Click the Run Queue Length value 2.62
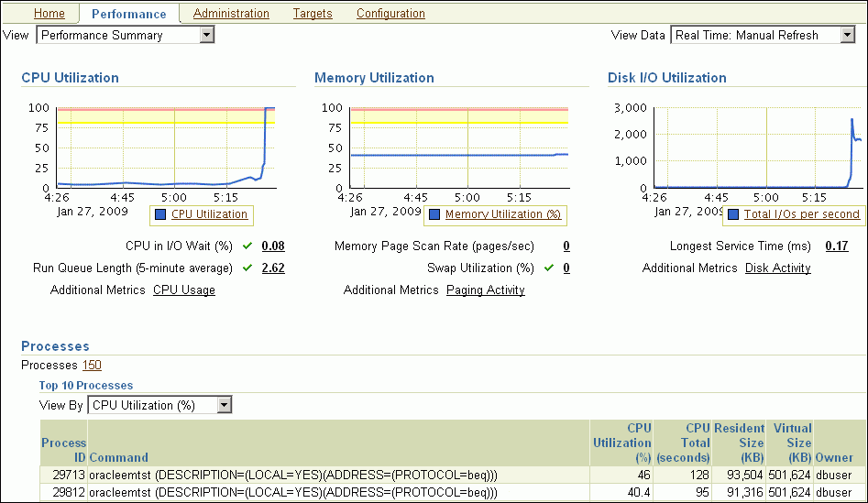 click(273, 268)
